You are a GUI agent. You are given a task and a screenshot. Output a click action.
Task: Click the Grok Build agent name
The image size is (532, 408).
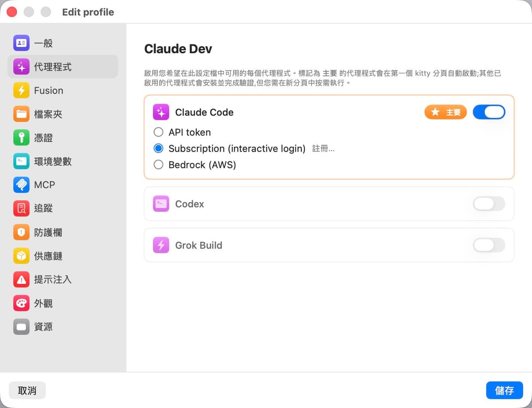(x=199, y=245)
